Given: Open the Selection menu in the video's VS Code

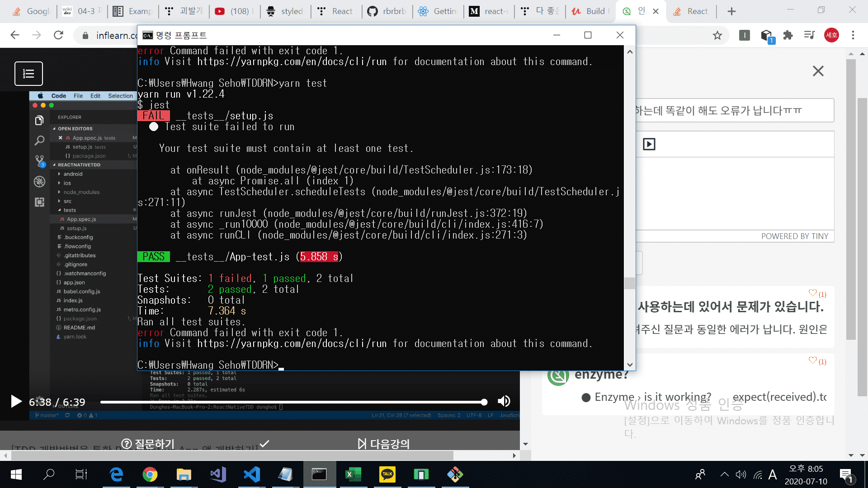Looking at the screenshot, I should pos(120,96).
